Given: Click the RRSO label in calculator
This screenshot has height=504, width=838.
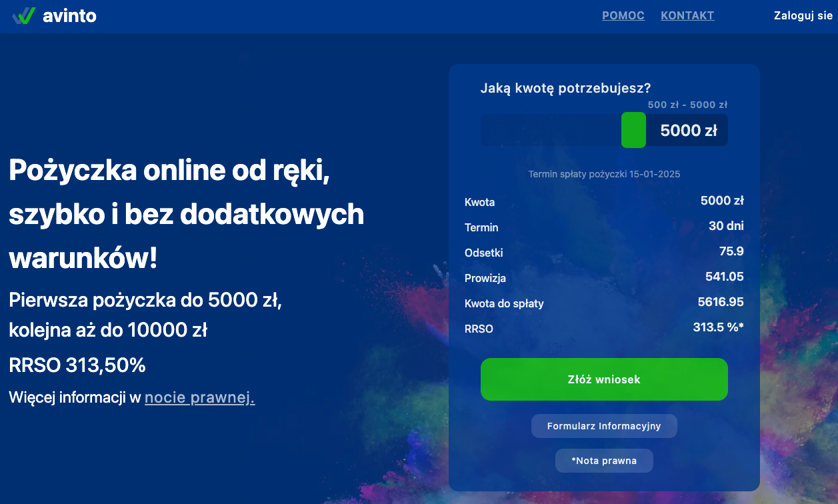Looking at the screenshot, I should (479, 329).
